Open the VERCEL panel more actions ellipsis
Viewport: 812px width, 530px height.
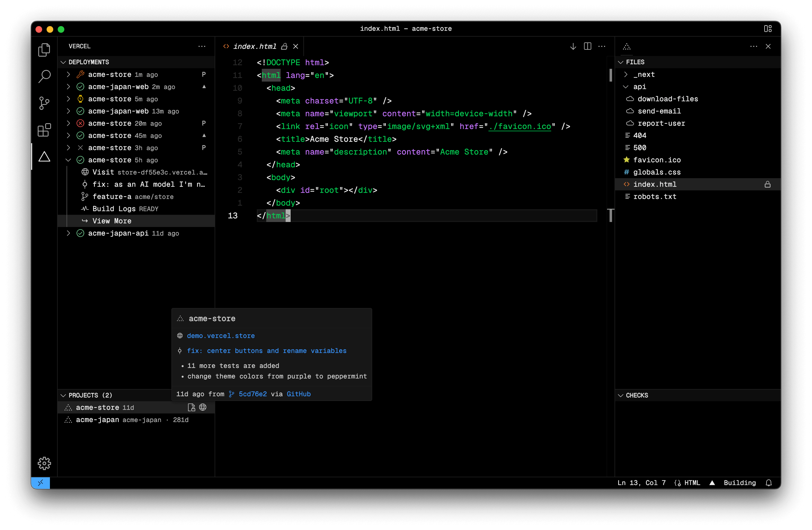202,46
